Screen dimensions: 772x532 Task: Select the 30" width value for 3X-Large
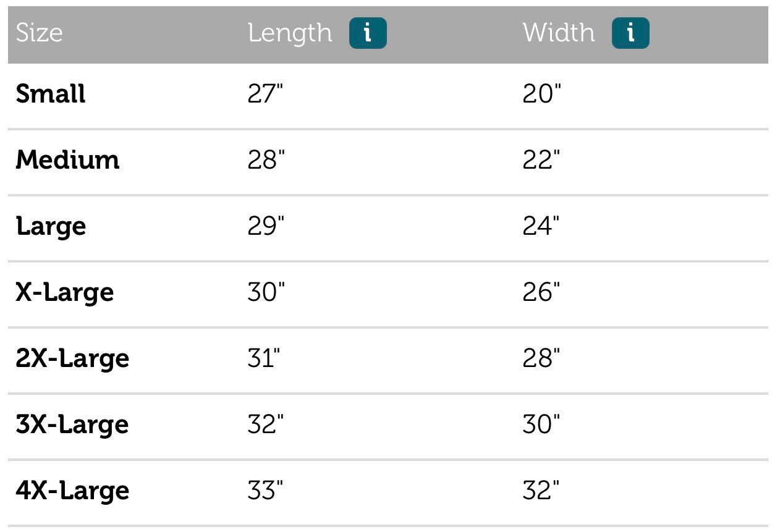541,424
